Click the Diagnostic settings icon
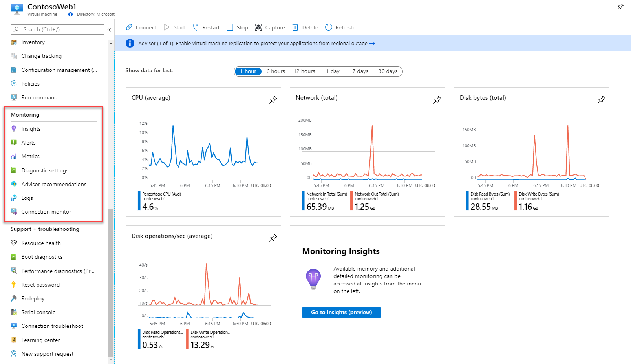This screenshot has width=631, height=364. 14,170
